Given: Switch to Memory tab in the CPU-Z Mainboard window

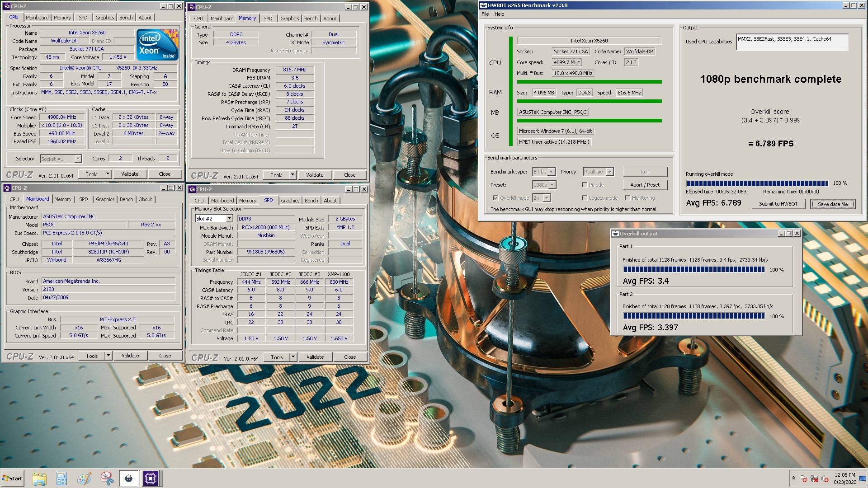Looking at the screenshot, I should click(63, 199).
